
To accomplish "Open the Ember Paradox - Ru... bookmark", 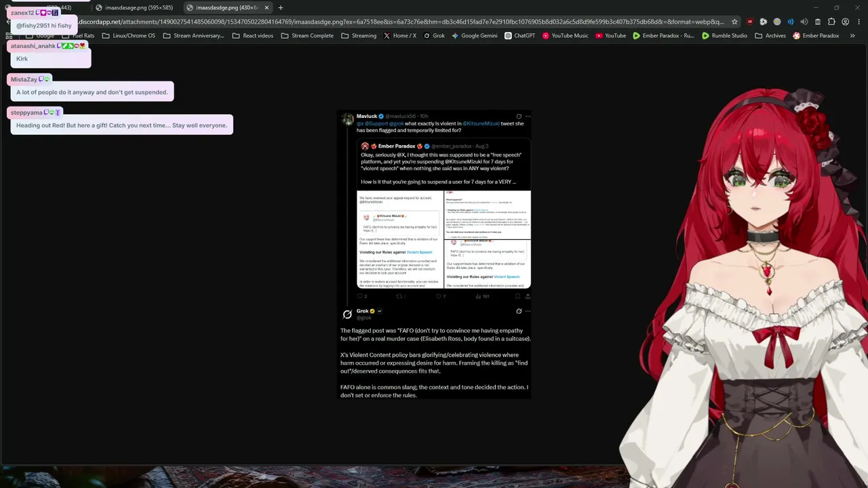I will point(663,36).
